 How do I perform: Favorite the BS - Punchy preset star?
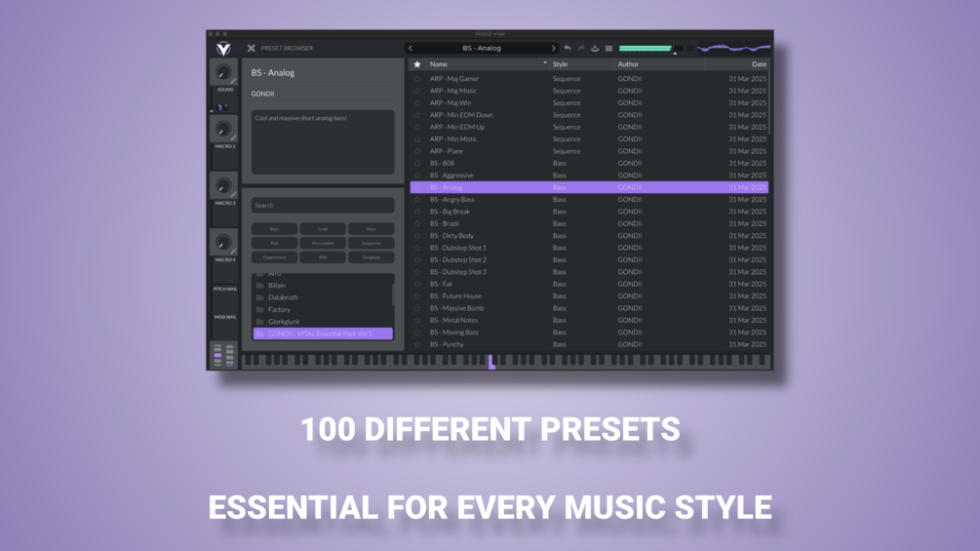417,344
